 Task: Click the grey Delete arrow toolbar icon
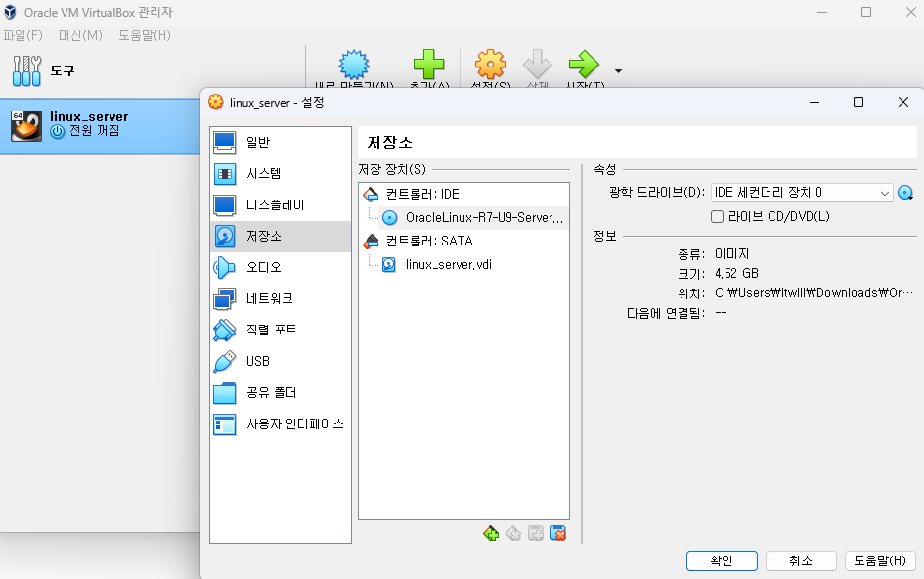click(538, 65)
